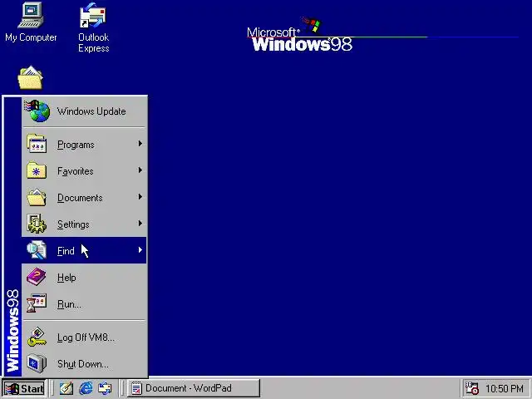Choose Documents in the Start menu
The height and width of the screenshot is (399, 532).
point(84,197)
